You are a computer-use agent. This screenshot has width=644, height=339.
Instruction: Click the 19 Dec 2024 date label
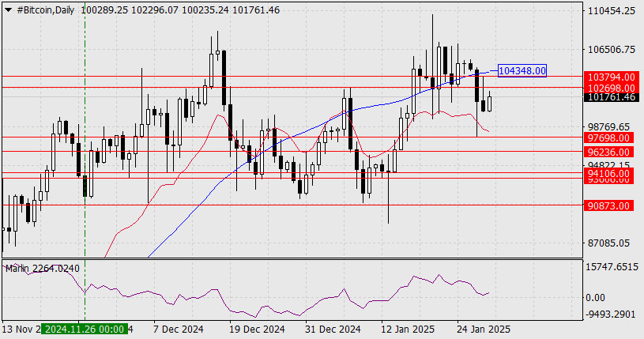tap(258, 330)
